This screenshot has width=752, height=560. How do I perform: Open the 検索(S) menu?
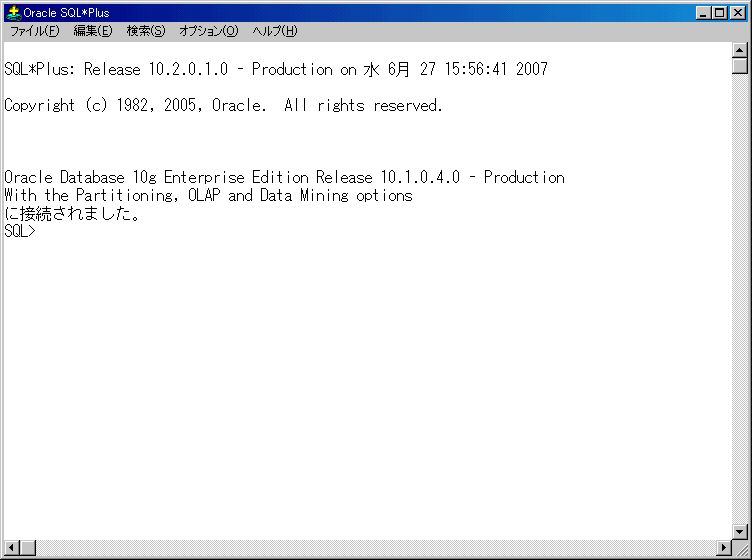click(x=145, y=31)
